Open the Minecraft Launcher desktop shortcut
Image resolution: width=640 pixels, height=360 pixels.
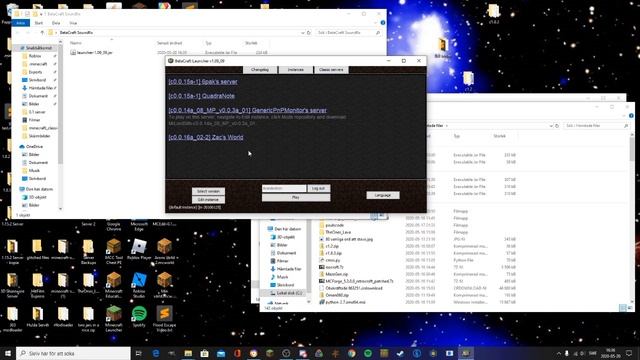pyautogui.click(x=113, y=319)
